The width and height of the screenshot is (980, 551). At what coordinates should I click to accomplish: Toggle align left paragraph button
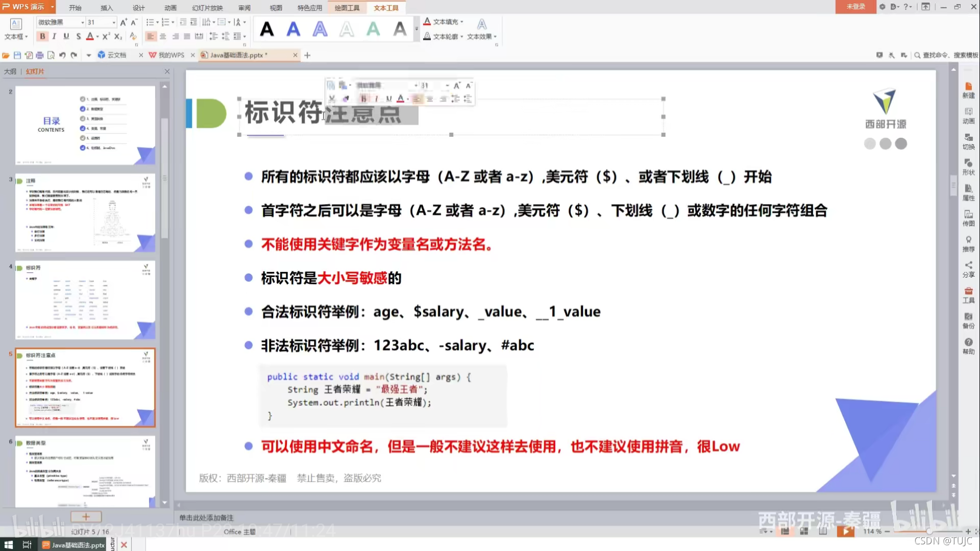click(151, 36)
